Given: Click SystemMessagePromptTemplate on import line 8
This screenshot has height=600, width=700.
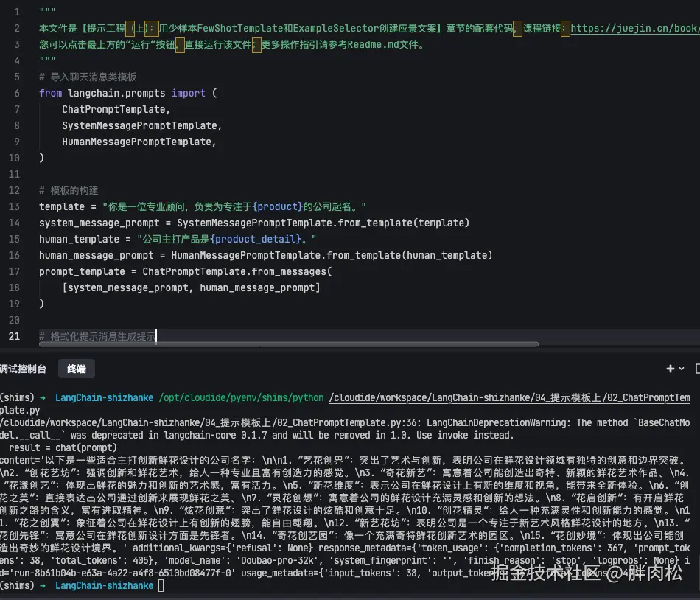Looking at the screenshot, I should pos(140,125).
